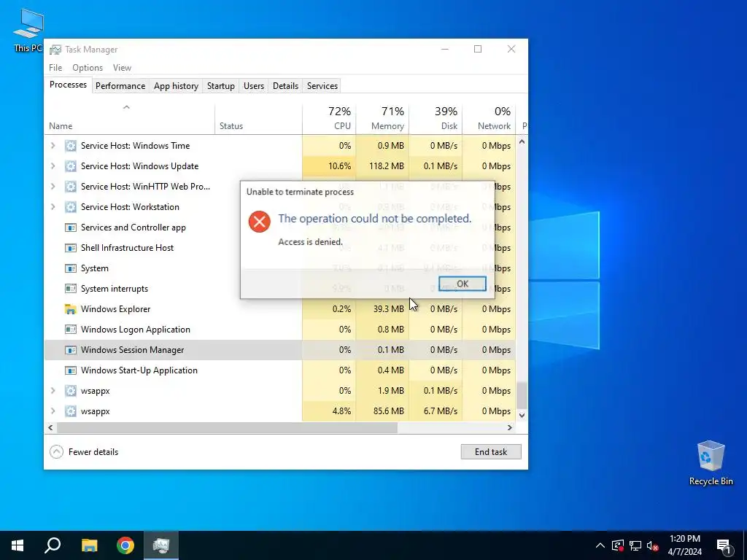Click the horizontal scrollbar thumb
Image resolution: width=747 pixels, height=560 pixels.
(227, 427)
